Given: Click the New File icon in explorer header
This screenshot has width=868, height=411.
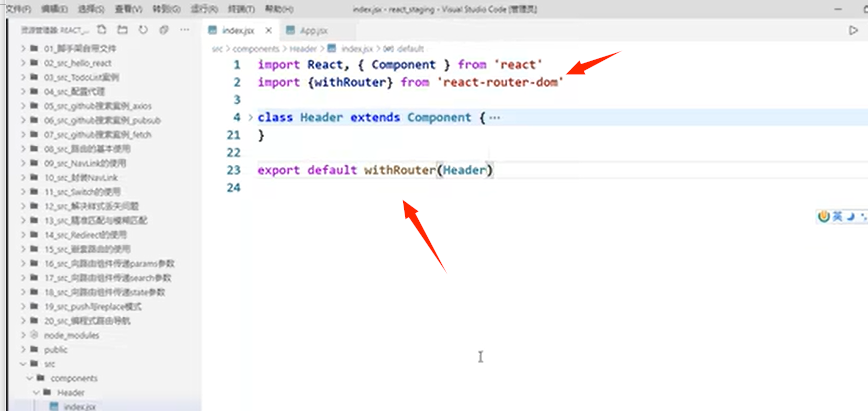Looking at the screenshot, I should [101, 30].
